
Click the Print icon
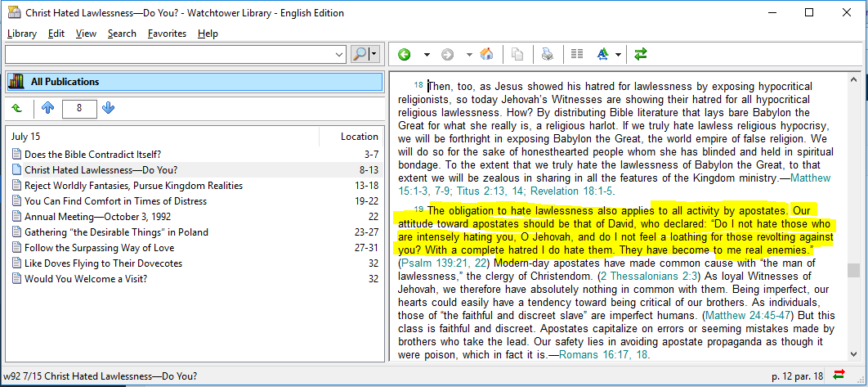coord(548,54)
